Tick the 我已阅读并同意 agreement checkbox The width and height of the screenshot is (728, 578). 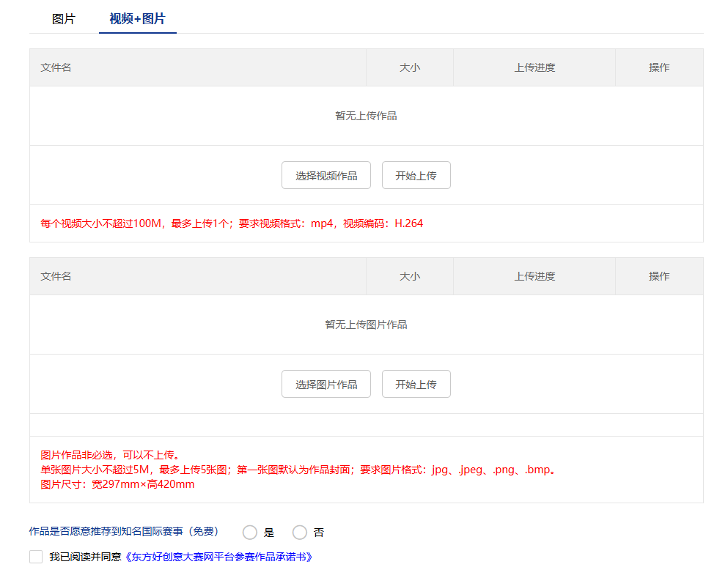pyautogui.click(x=36, y=557)
